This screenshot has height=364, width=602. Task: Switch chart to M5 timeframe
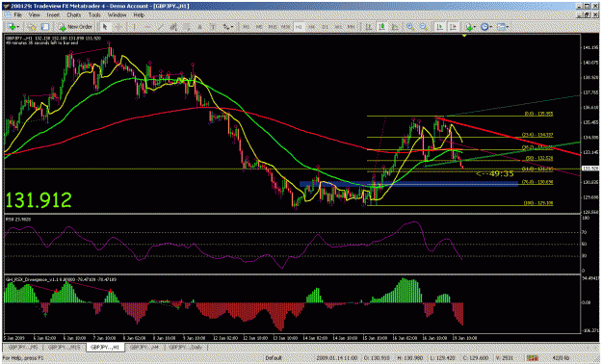coord(259,27)
